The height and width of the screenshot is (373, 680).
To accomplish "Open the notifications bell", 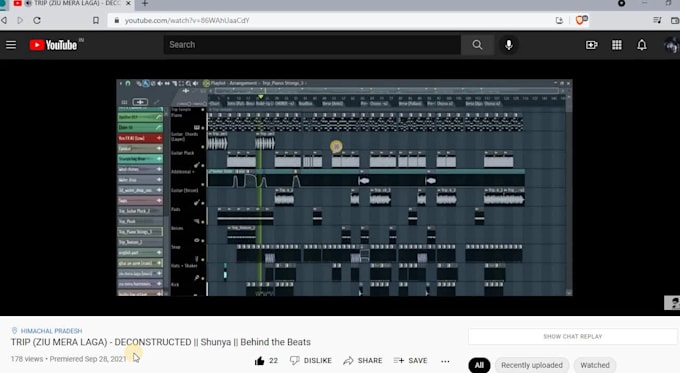I will point(642,45).
